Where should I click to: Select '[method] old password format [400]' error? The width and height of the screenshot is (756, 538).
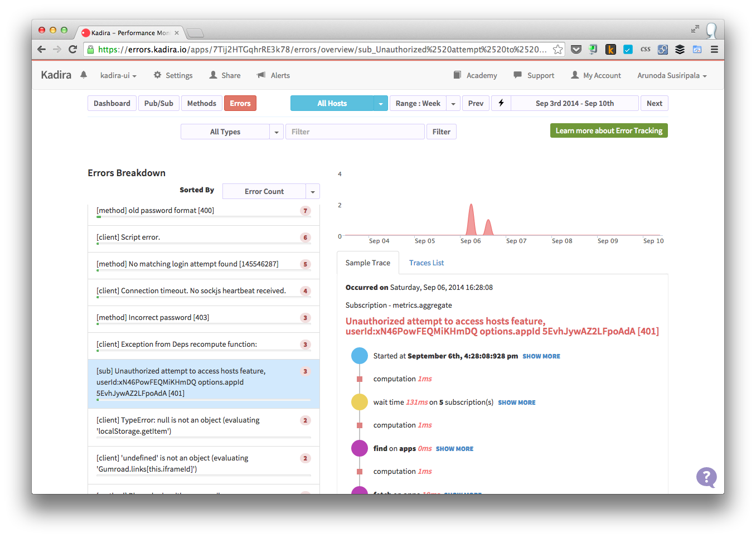click(203, 212)
